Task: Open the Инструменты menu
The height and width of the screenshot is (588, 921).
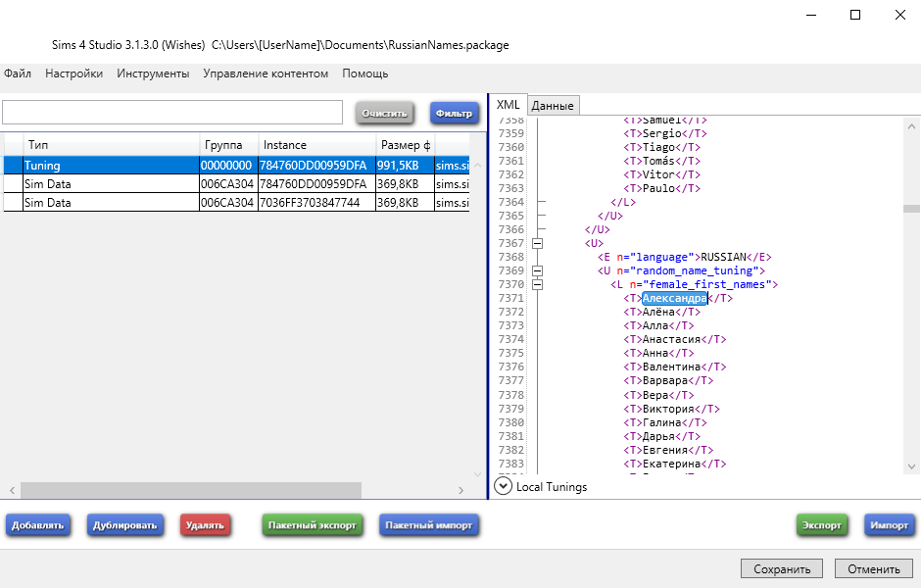Action: click(x=153, y=73)
